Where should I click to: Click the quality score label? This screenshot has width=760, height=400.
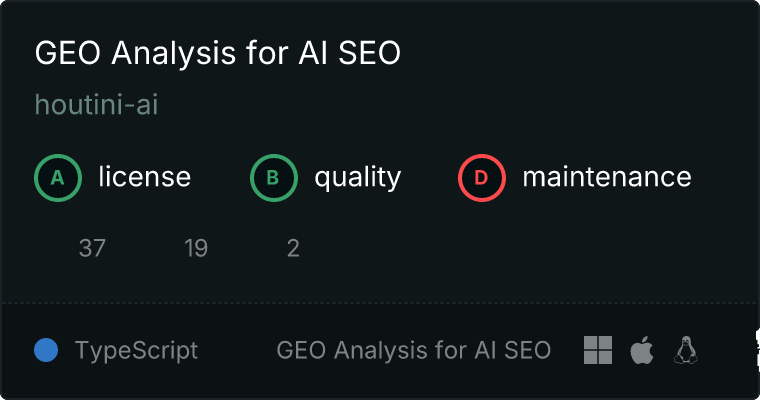(358, 178)
